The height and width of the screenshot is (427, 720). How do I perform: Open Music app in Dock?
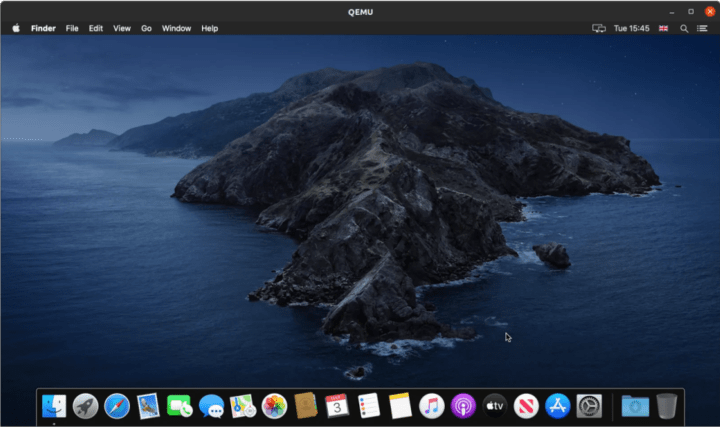432,406
